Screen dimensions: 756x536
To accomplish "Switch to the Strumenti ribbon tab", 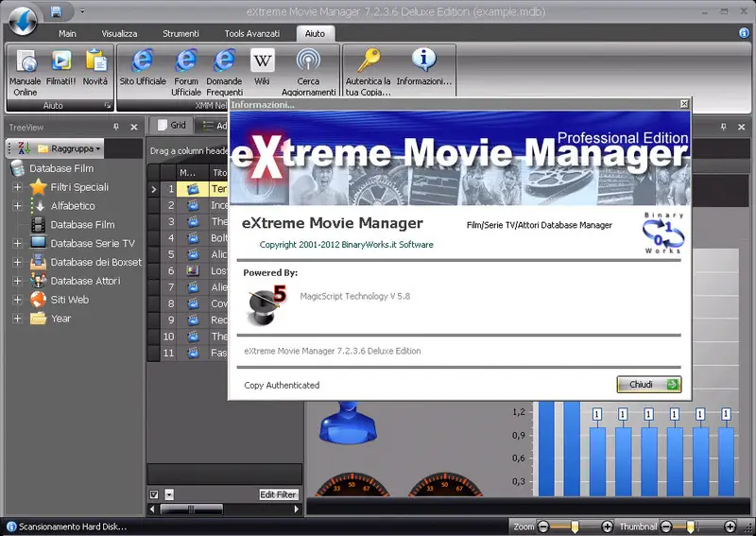I will point(180,33).
